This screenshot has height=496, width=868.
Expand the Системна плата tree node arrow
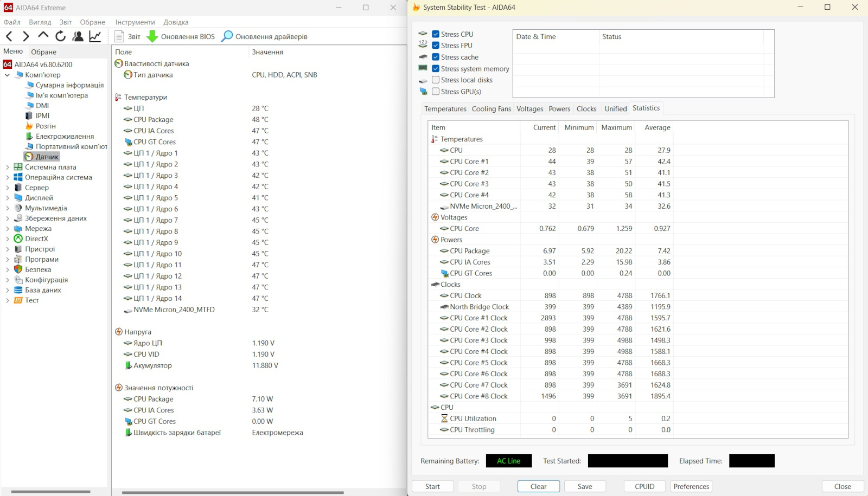(7, 167)
